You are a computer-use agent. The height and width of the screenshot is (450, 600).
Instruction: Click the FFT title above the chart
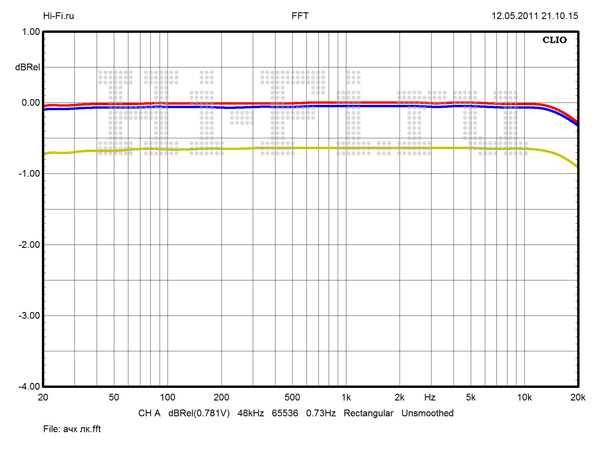tap(299, 16)
